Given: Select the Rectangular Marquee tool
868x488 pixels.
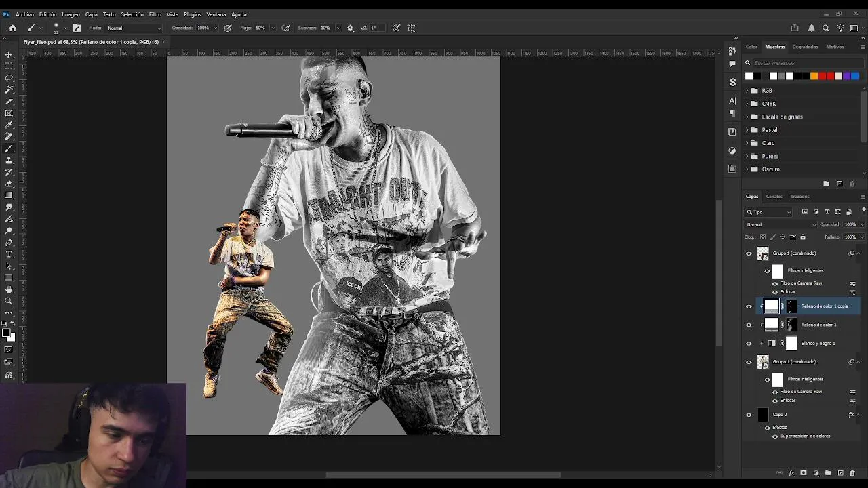Looking at the screenshot, I should pyautogui.click(x=9, y=66).
